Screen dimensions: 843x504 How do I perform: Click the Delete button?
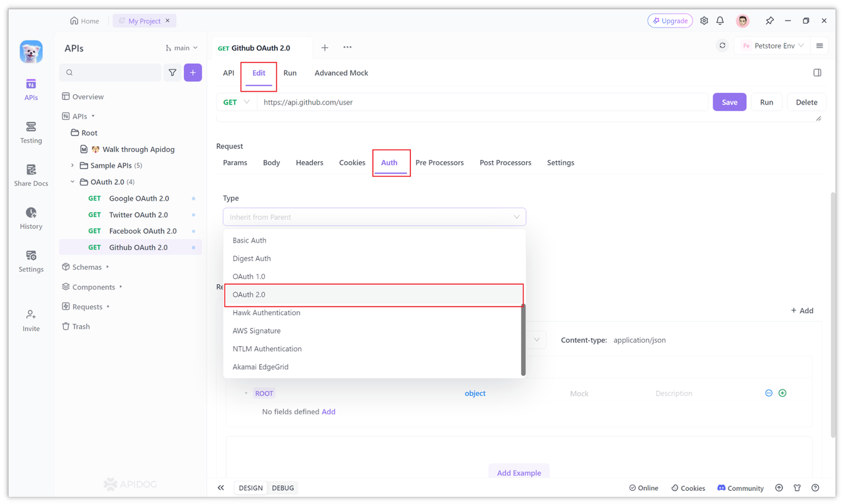pyautogui.click(x=806, y=102)
